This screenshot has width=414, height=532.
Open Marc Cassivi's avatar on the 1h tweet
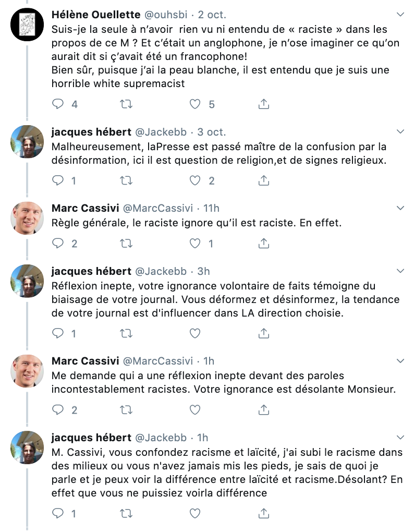27,371
